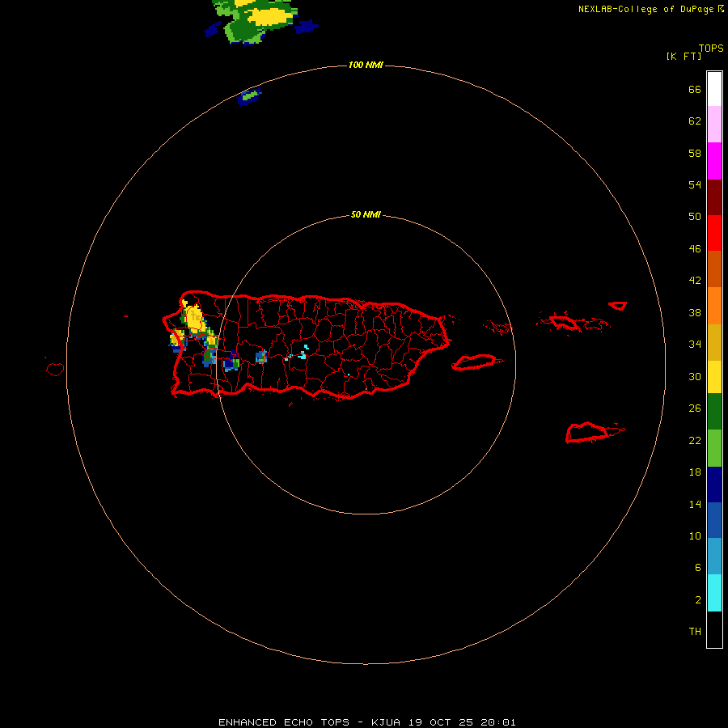This screenshot has width=728, height=728.
Task: Click the dark green 30 kft swatch
Action: (x=714, y=412)
